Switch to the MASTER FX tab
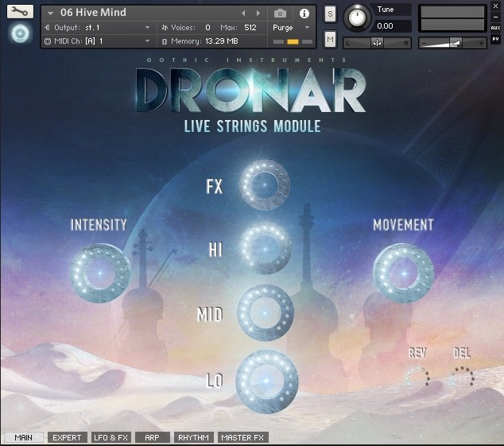This screenshot has height=446, width=504. point(243,437)
